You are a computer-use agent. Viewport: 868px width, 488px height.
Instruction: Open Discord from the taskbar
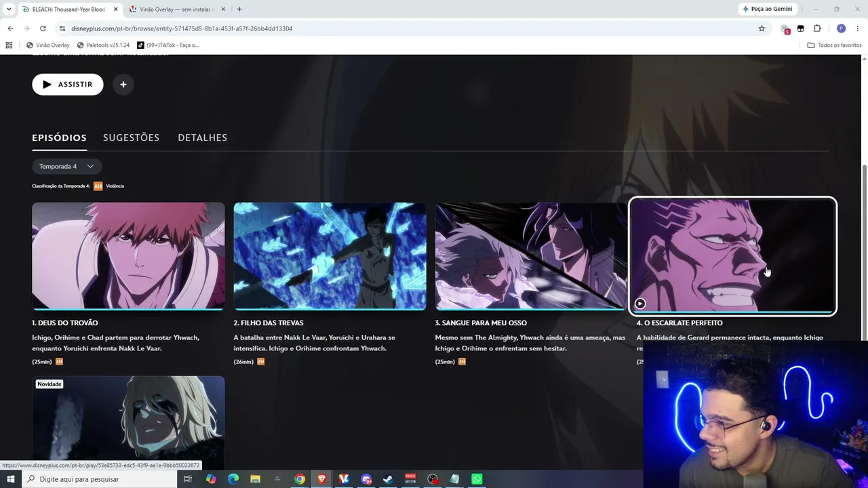coord(366,479)
